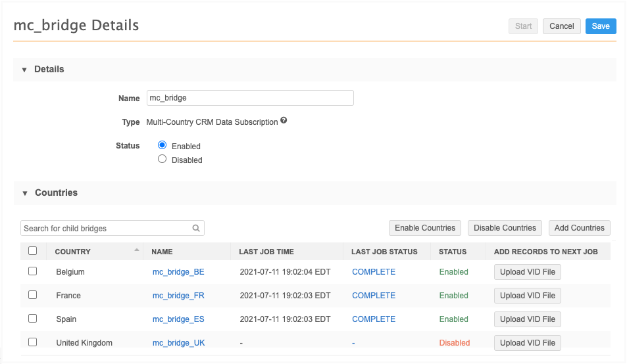Collapse the Details section
Screen dimensions: 627x364
[24, 70]
